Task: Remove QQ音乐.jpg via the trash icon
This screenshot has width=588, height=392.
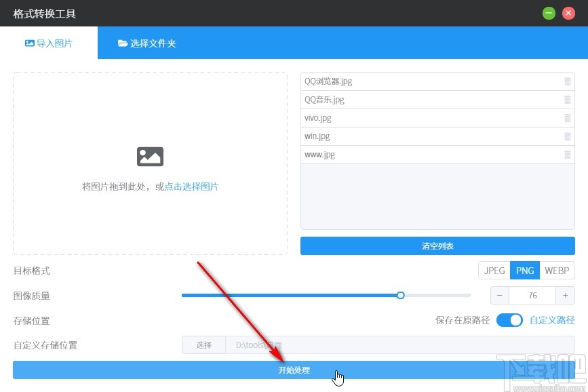Action: click(567, 100)
